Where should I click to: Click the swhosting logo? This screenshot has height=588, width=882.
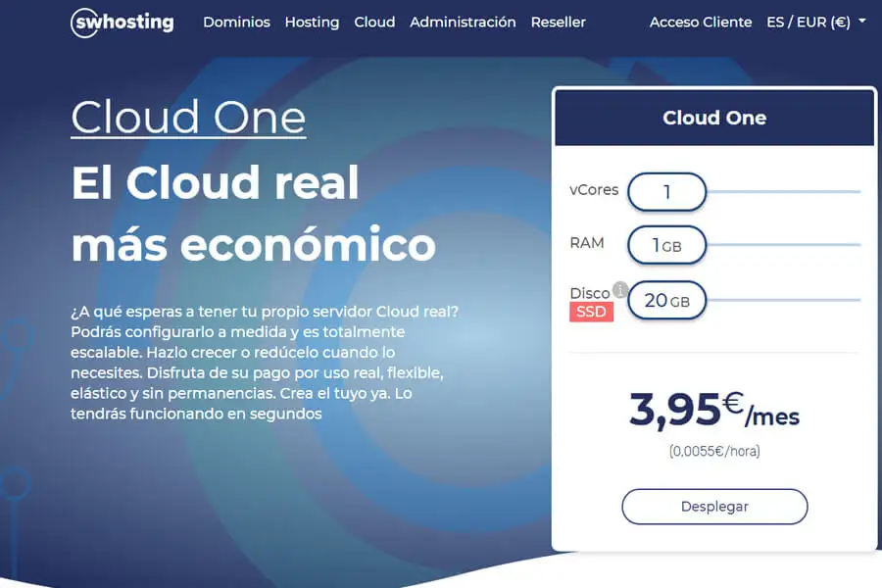point(122,23)
